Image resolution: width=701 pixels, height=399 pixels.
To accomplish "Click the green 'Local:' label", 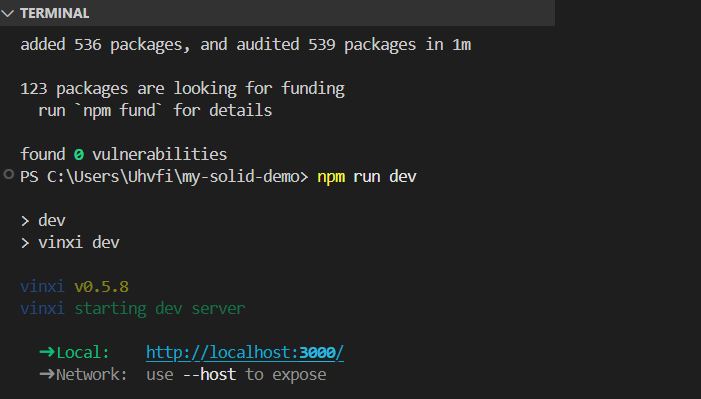I will (83, 352).
